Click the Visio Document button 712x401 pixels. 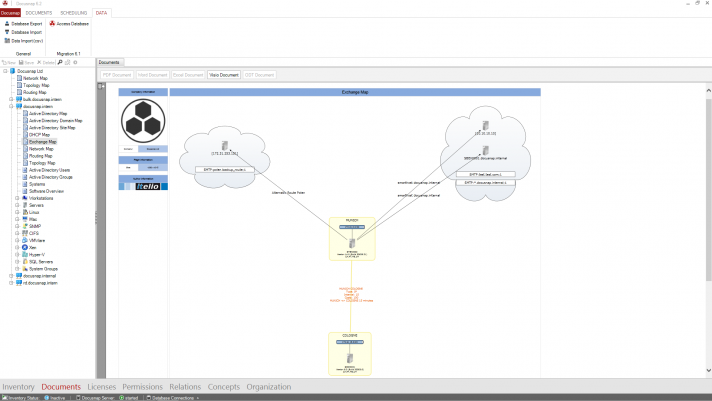pos(223,75)
